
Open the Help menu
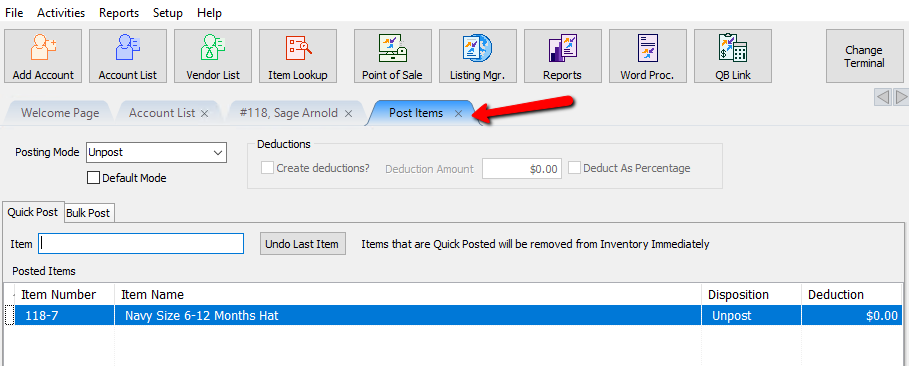coord(209,13)
